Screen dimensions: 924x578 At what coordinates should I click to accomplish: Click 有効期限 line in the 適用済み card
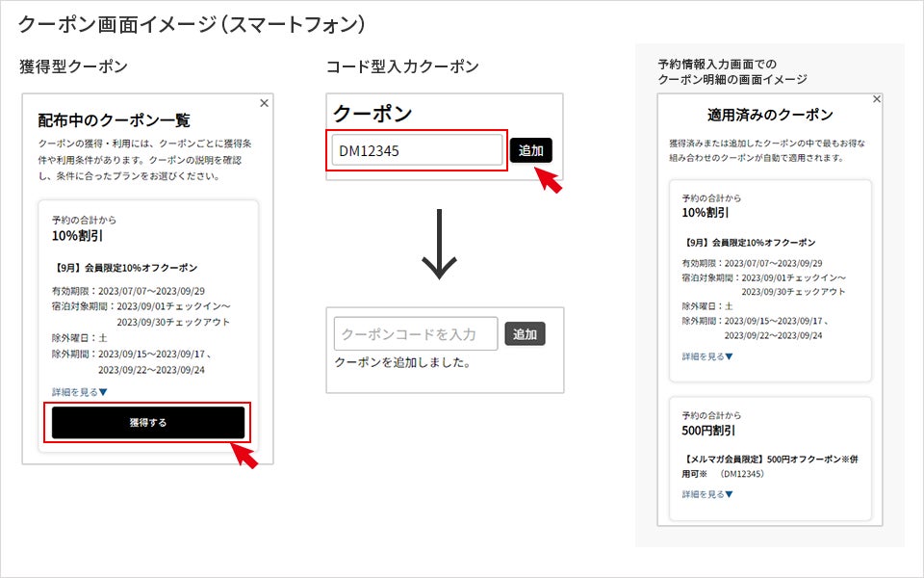(752, 263)
